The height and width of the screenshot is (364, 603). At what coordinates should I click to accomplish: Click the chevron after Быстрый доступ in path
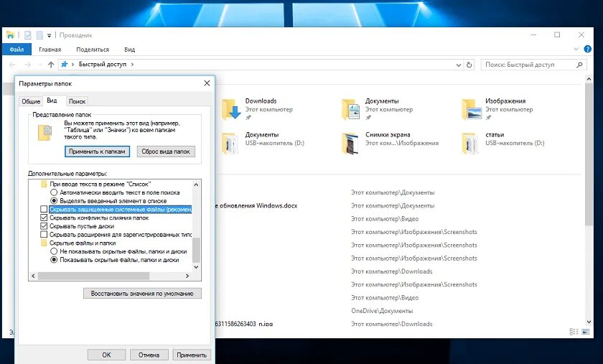(132, 65)
